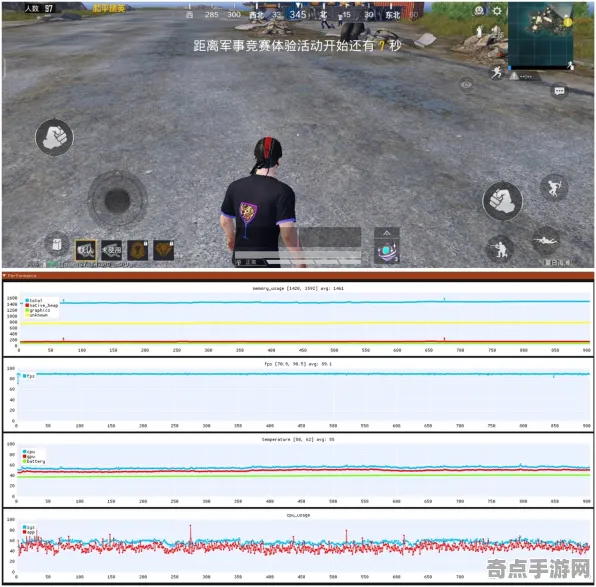Tap the prone lying soldier icon

pos(545,241)
